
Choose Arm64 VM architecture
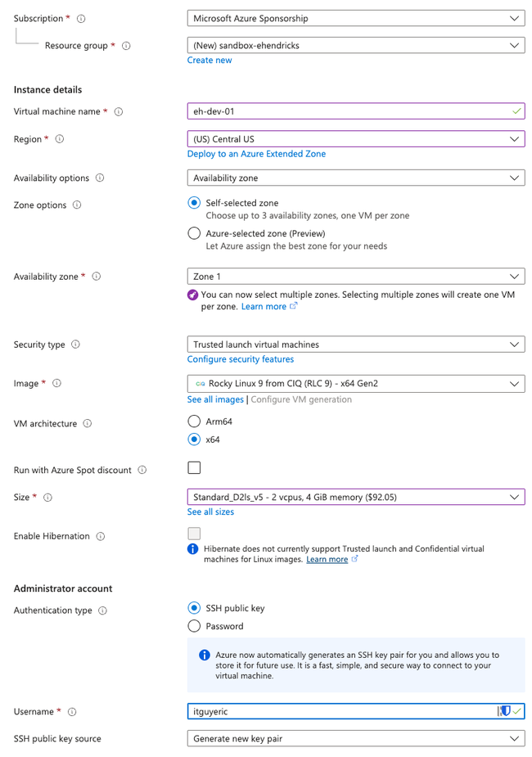pos(194,421)
